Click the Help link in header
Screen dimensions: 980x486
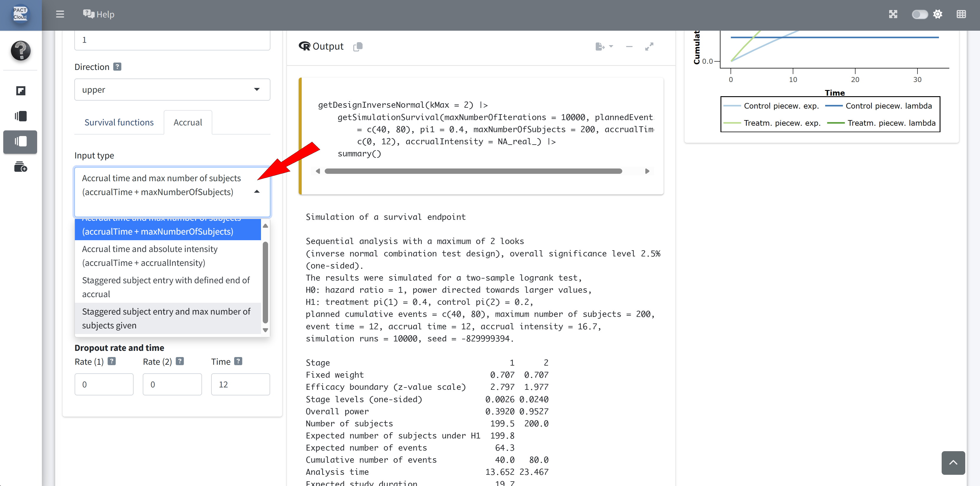point(99,14)
